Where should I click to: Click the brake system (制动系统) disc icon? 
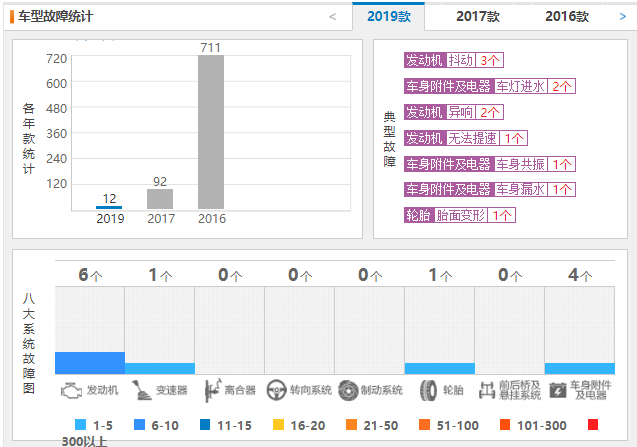coord(348,390)
